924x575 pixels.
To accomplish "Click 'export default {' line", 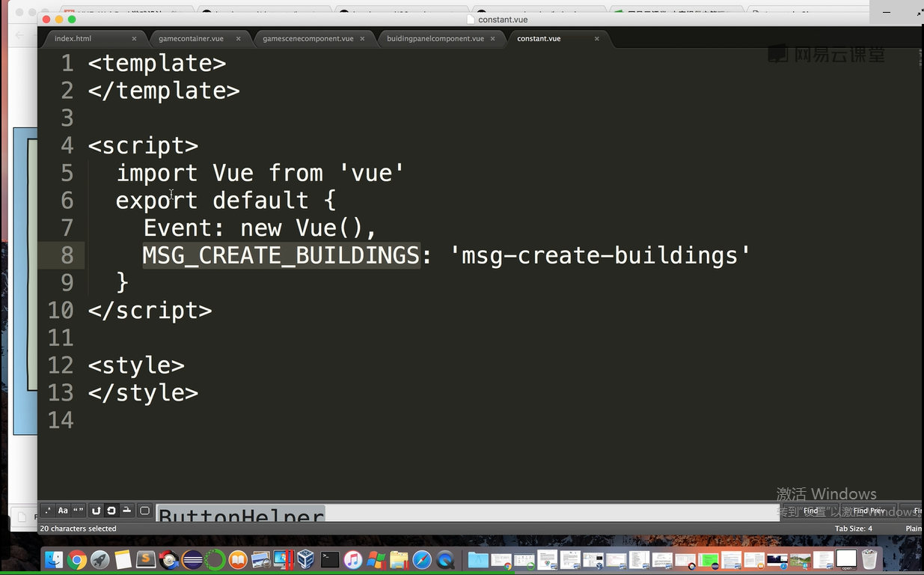I will click(x=226, y=201).
